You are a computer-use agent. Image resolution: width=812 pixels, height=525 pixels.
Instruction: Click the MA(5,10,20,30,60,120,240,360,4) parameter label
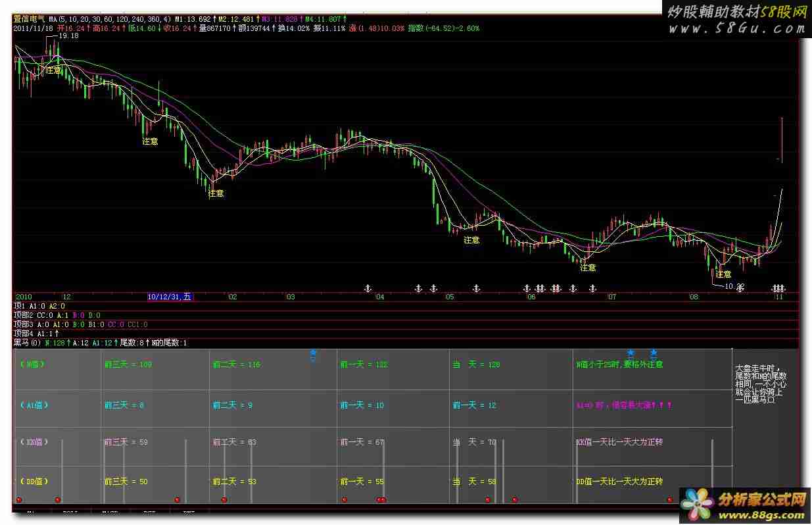click(110, 19)
